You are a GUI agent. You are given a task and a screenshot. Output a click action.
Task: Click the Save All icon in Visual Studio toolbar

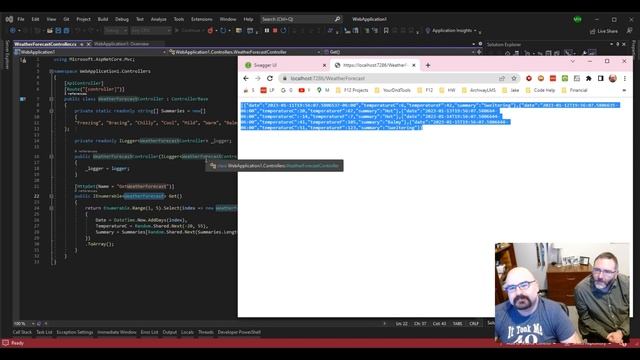coord(66,31)
